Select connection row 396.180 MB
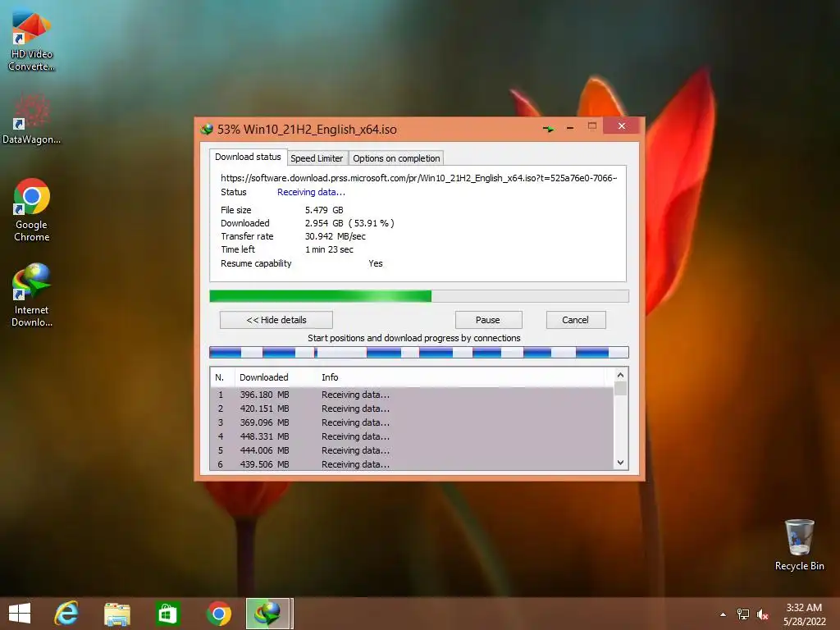 point(412,395)
